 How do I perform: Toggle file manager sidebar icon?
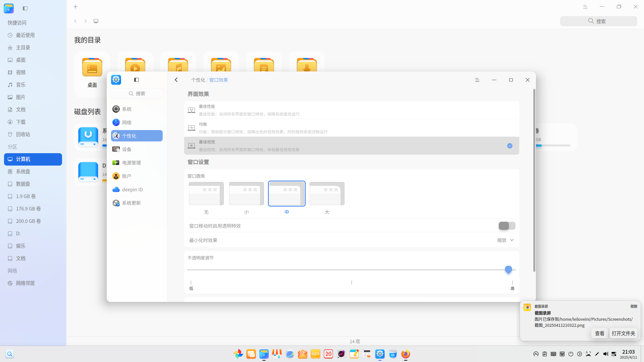pyautogui.click(x=25, y=8)
